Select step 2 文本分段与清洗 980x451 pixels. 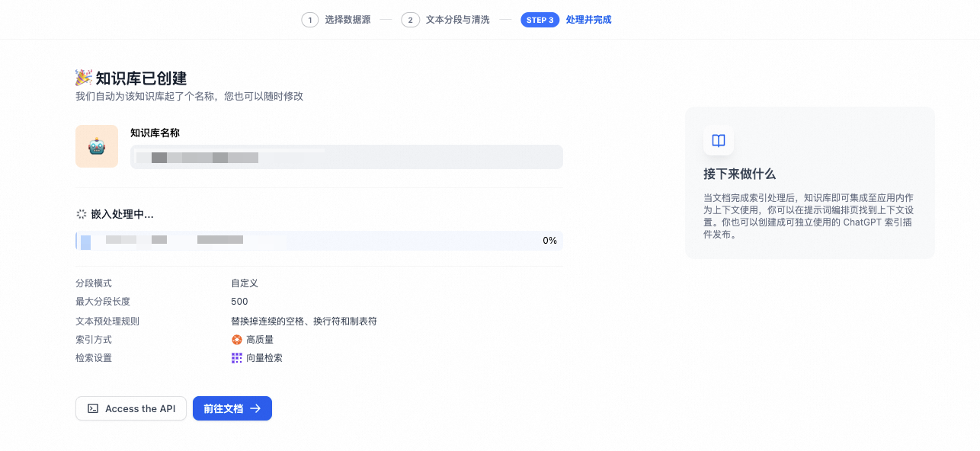[x=446, y=20]
